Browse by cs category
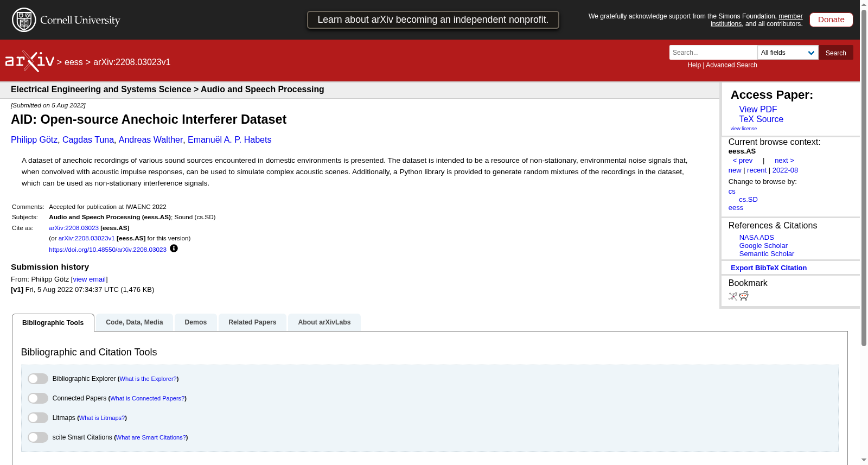The width and height of the screenshot is (868, 465). [x=732, y=192]
